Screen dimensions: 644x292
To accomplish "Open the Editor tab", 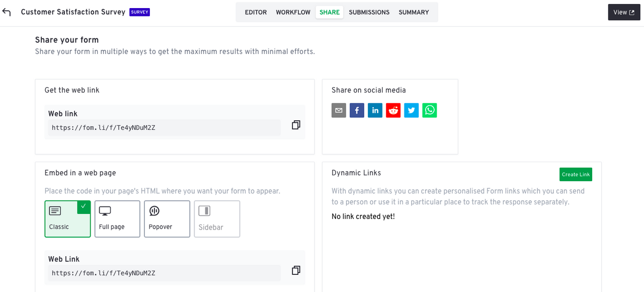I will coord(256,12).
